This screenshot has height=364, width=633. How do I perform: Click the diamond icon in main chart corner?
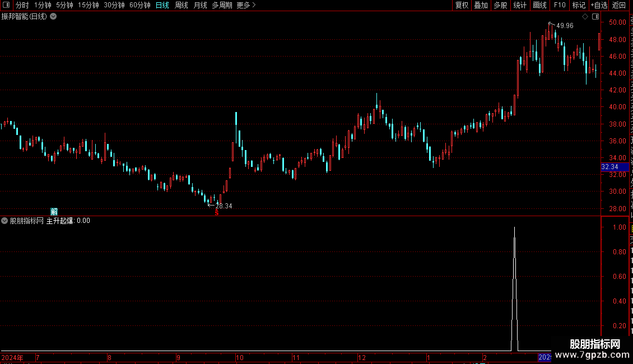pyautogui.click(x=585, y=17)
